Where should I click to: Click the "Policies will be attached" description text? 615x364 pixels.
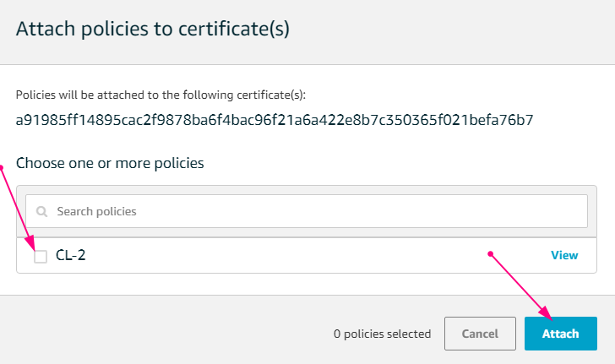tap(161, 95)
